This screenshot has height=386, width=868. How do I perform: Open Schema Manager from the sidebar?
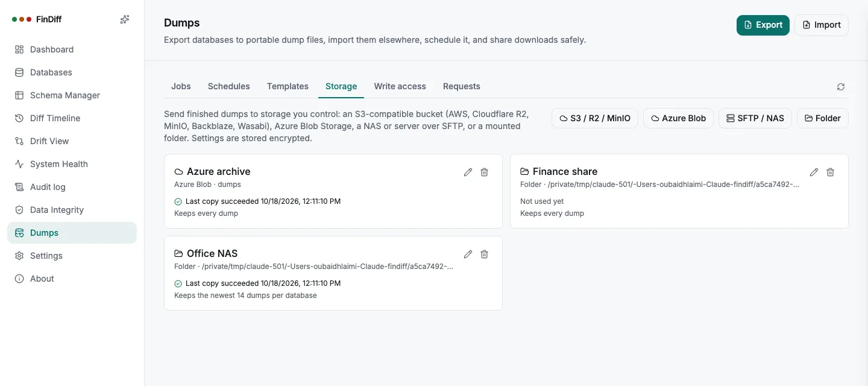[72, 95]
